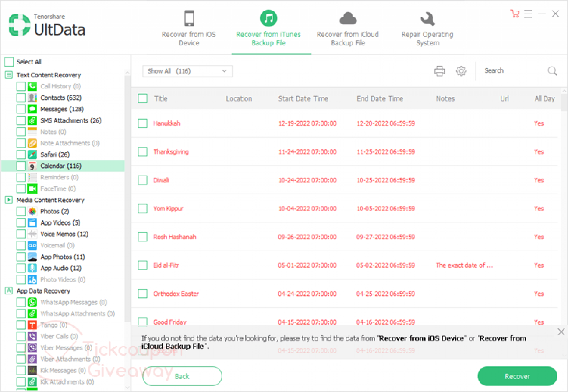Click the Call History phone icon
Viewport: 568px width, 392px height.
[32, 86]
